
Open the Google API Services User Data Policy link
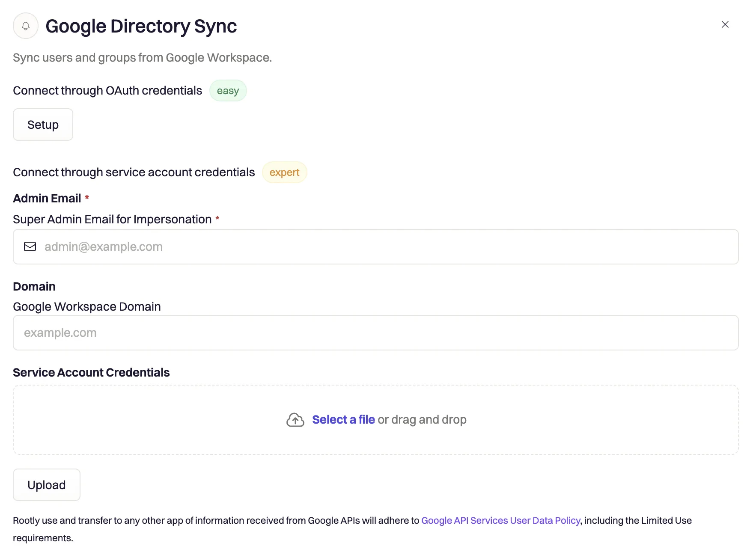click(500, 520)
